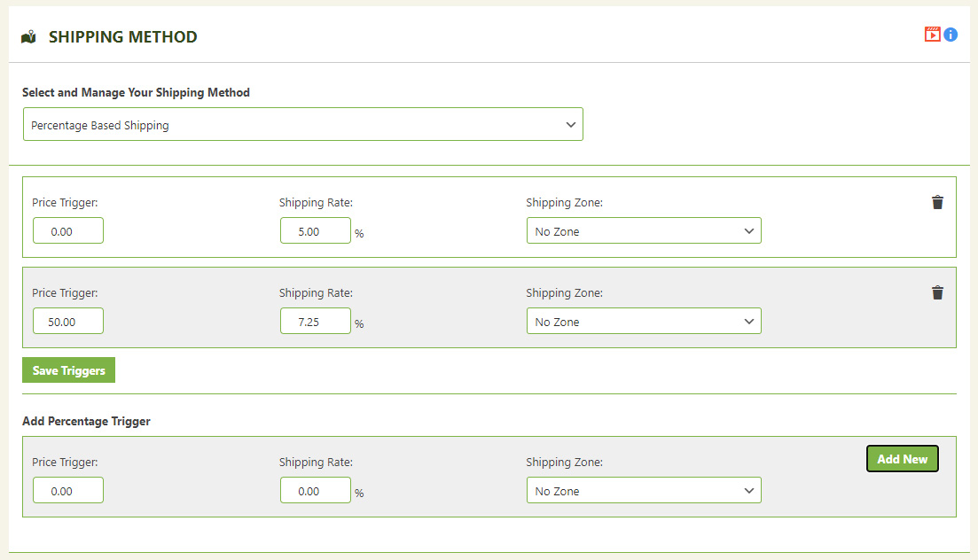Open the Percentage Based Shipping dropdown
The image size is (978, 560).
pos(302,125)
